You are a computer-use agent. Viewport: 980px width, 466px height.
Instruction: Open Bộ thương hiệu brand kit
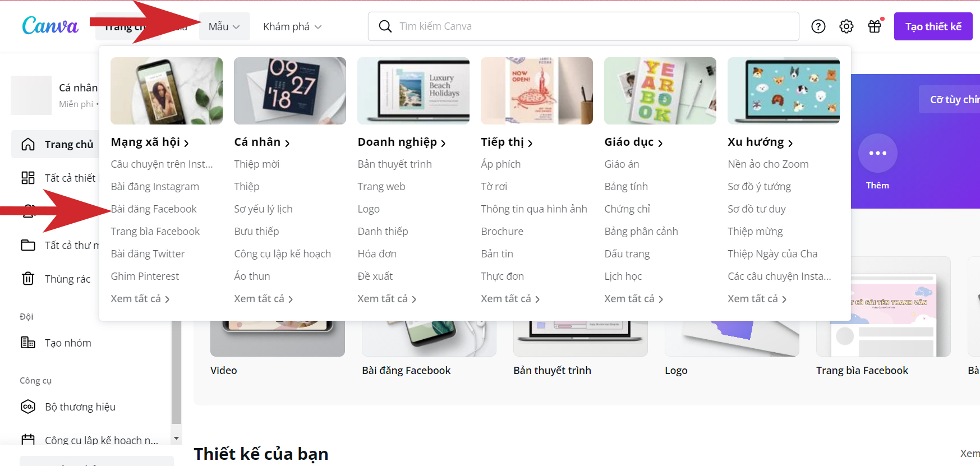tap(80, 407)
